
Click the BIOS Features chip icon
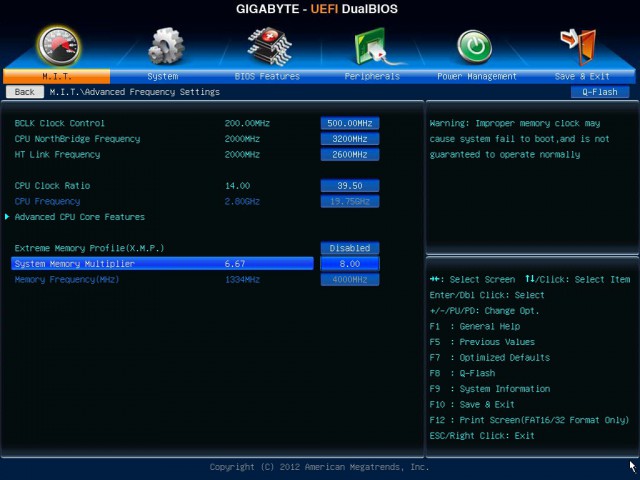pyautogui.click(x=269, y=46)
